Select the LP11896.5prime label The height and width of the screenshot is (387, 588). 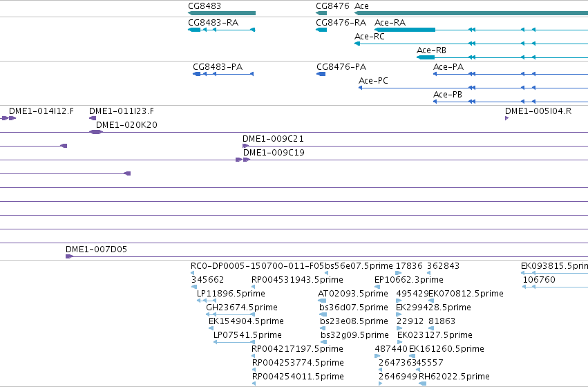[231, 294]
